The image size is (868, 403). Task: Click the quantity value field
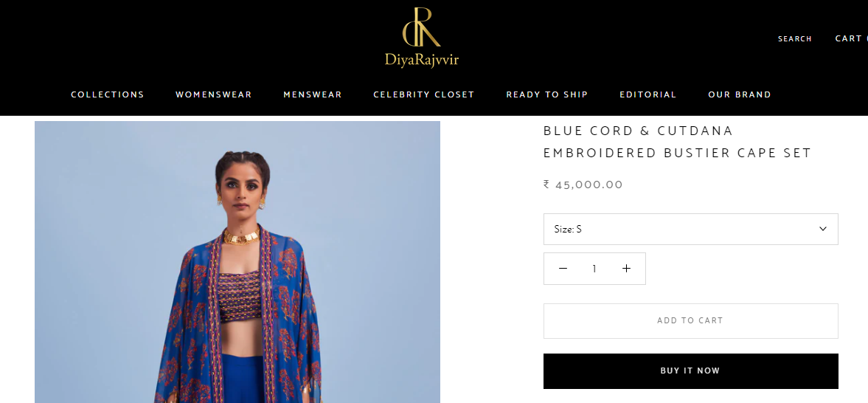pyautogui.click(x=594, y=269)
